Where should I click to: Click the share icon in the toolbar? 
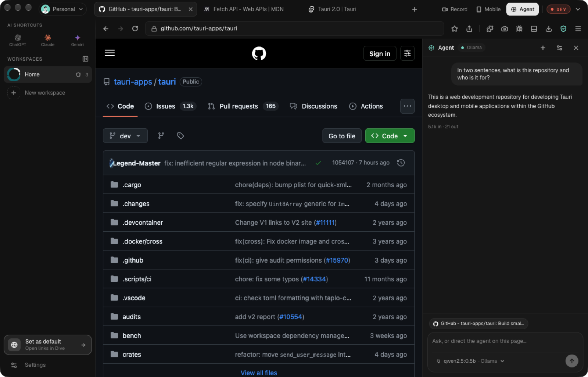coord(469,29)
